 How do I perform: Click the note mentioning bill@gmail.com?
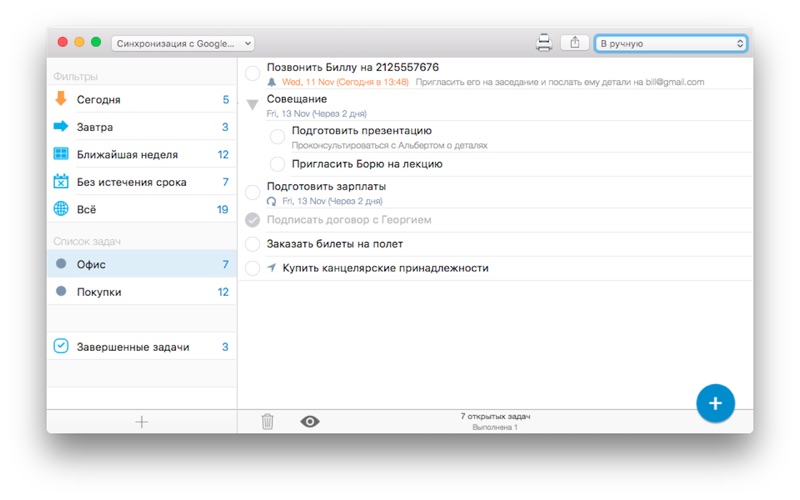560,82
